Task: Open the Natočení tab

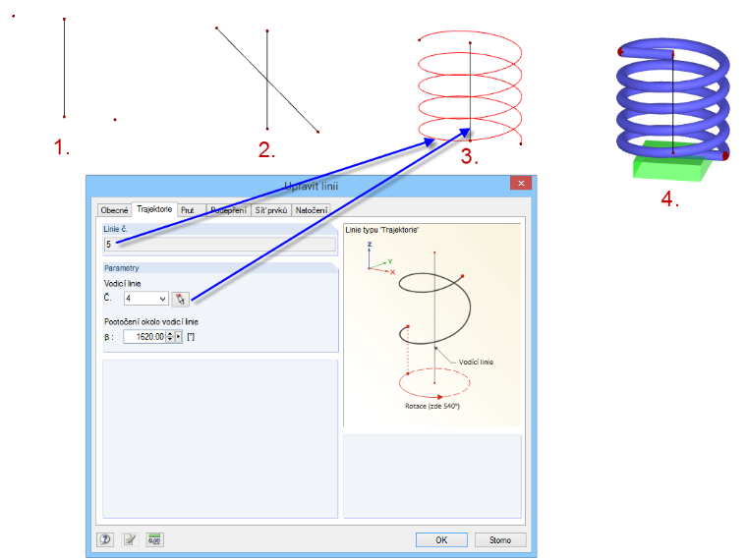Action: (312, 210)
